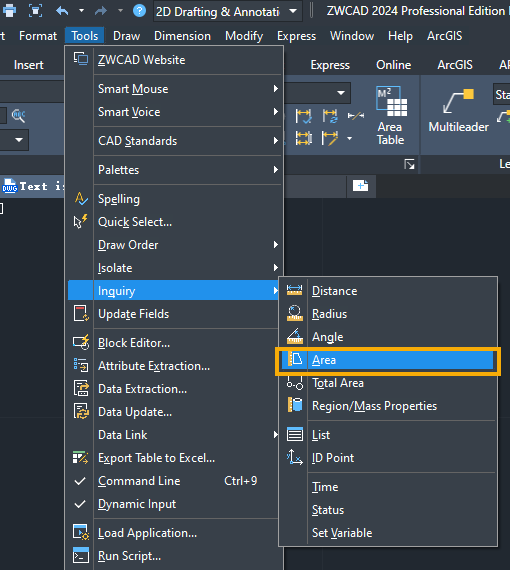Image resolution: width=510 pixels, height=570 pixels.
Task: Close the Tools menu in the menu bar
Action: tap(85, 36)
